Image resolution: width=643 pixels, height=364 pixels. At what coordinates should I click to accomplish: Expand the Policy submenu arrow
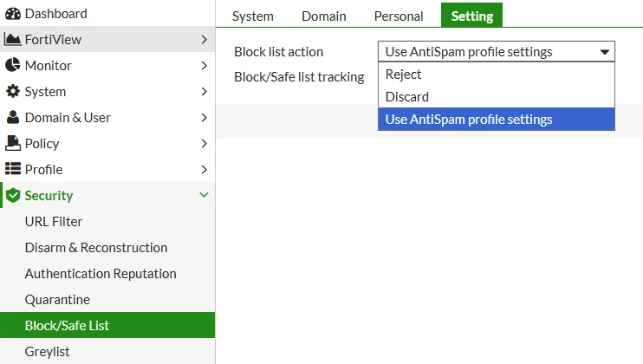tap(205, 144)
